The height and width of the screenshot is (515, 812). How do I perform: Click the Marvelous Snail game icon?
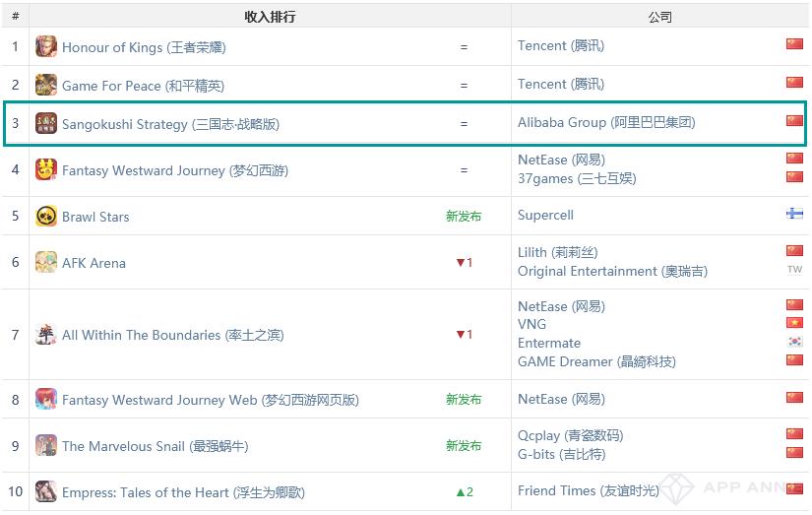[x=46, y=445]
